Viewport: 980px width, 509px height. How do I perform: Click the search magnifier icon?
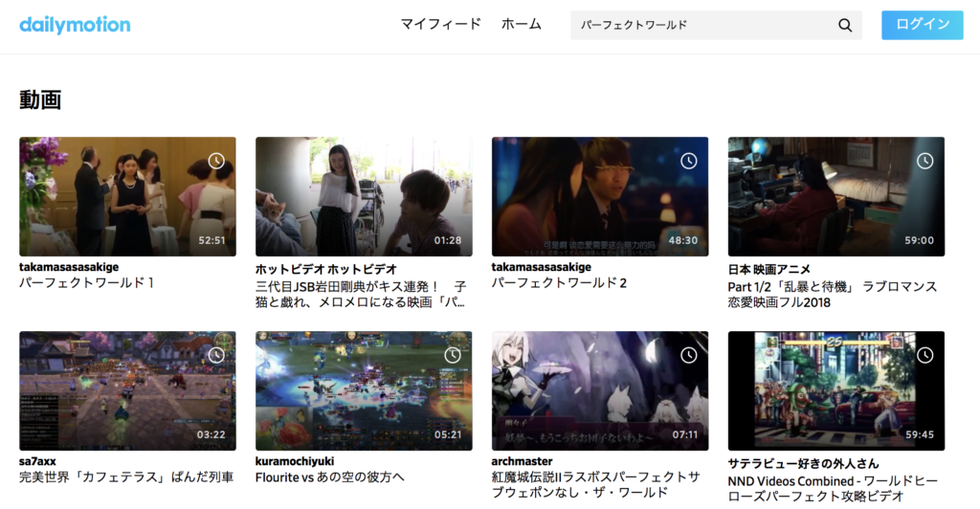click(x=845, y=25)
